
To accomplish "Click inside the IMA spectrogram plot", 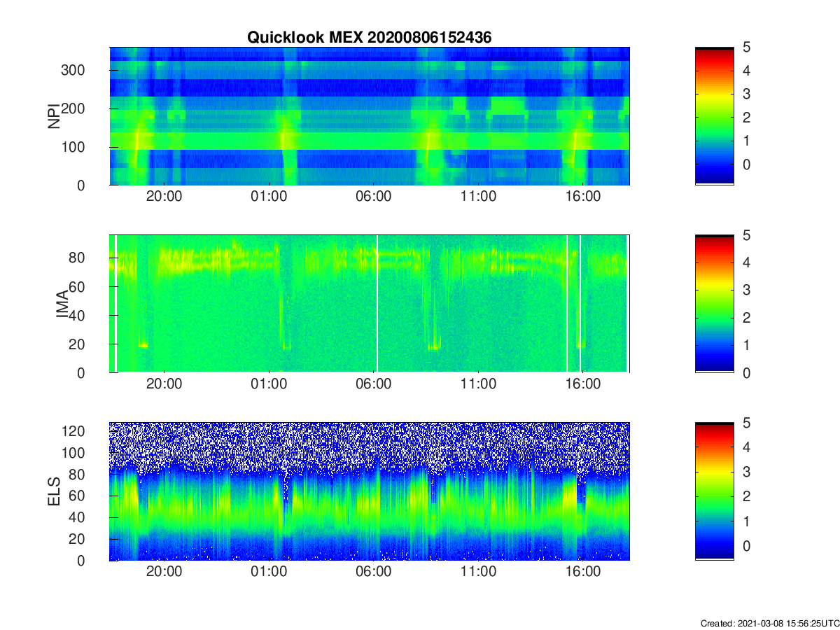I will (x=370, y=304).
